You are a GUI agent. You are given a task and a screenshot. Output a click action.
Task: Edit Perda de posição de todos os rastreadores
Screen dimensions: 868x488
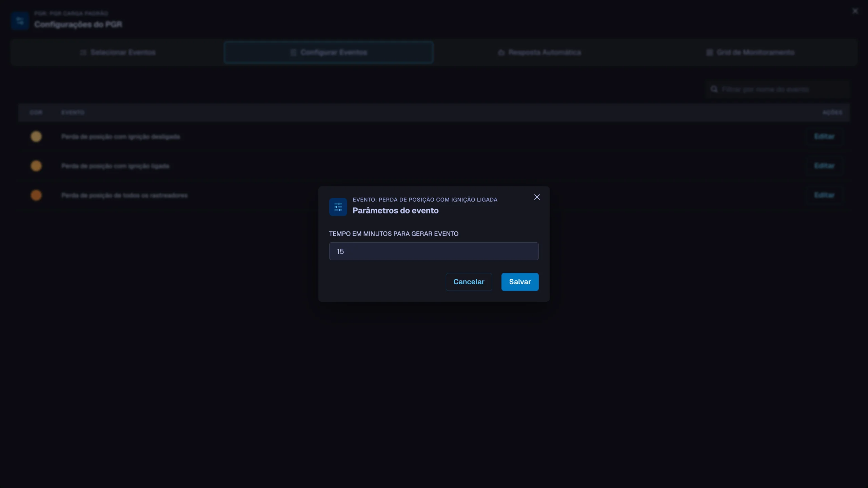[x=824, y=195]
